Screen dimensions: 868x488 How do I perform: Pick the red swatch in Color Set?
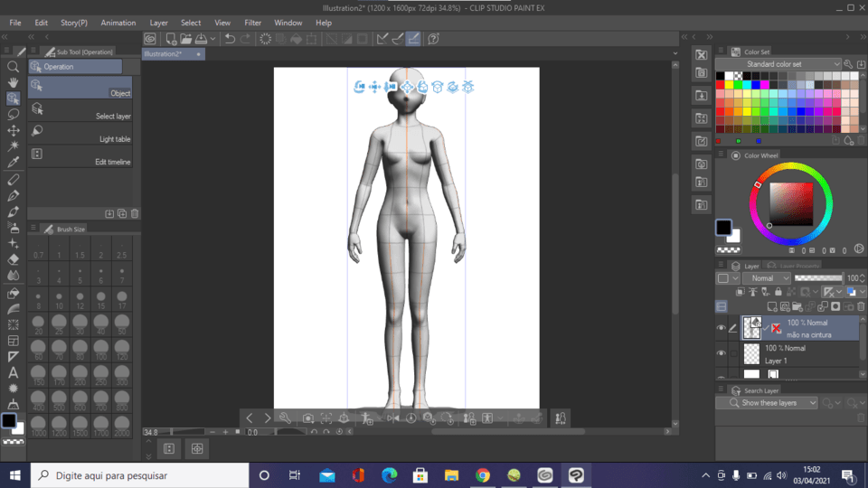(x=720, y=85)
